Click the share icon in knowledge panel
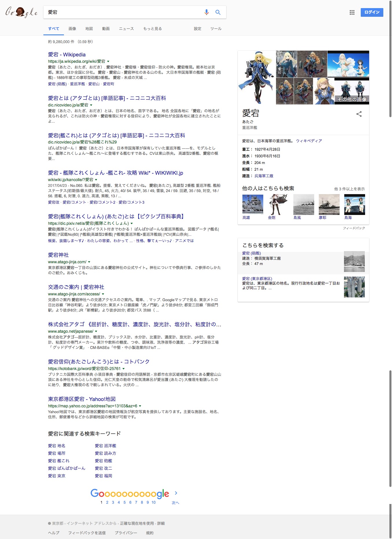 (359, 114)
